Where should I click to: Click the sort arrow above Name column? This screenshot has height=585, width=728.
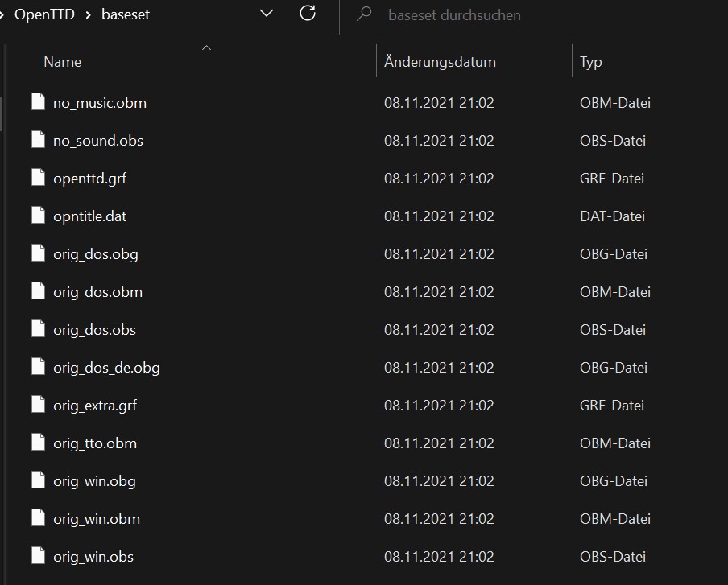[206, 48]
